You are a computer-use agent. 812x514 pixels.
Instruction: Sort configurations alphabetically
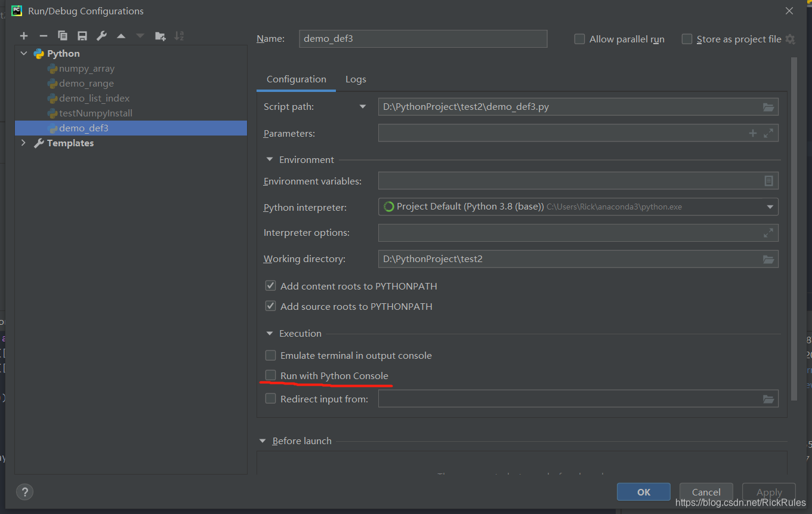(179, 36)
